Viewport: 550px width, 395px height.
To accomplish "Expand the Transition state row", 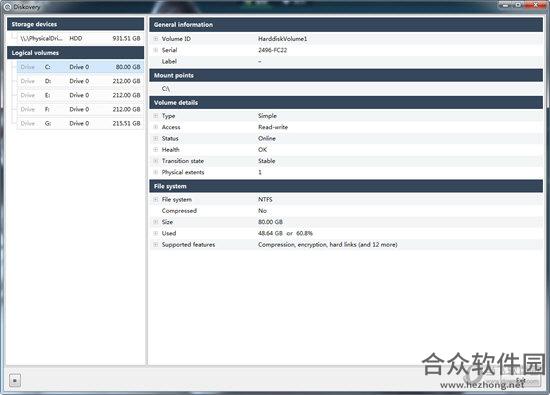I will 156,161.
